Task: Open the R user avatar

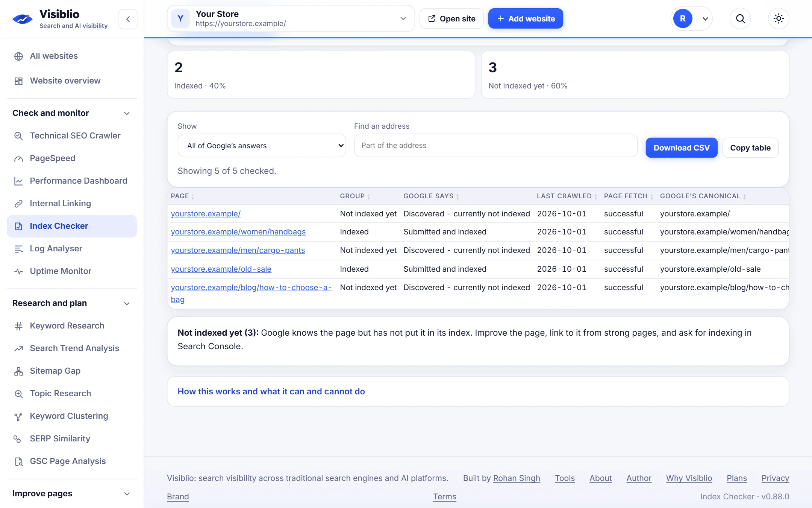Action: 683,18
